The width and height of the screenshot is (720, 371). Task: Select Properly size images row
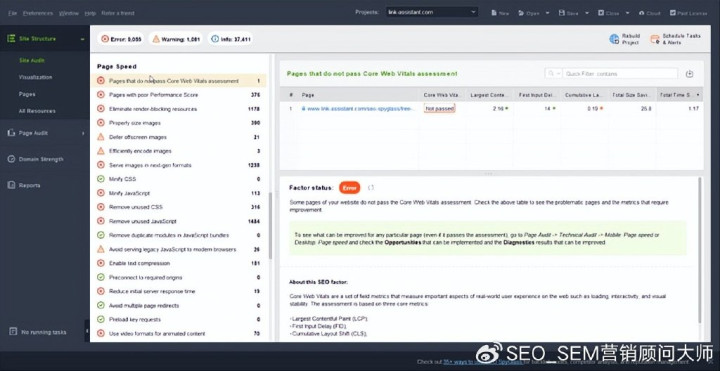point(179,123)
